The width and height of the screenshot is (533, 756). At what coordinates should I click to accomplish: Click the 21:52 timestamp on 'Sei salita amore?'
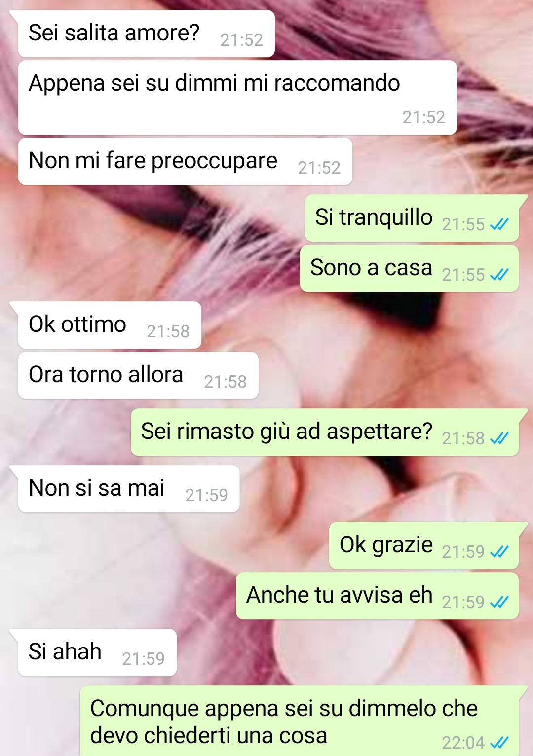[x=241, y=40]
